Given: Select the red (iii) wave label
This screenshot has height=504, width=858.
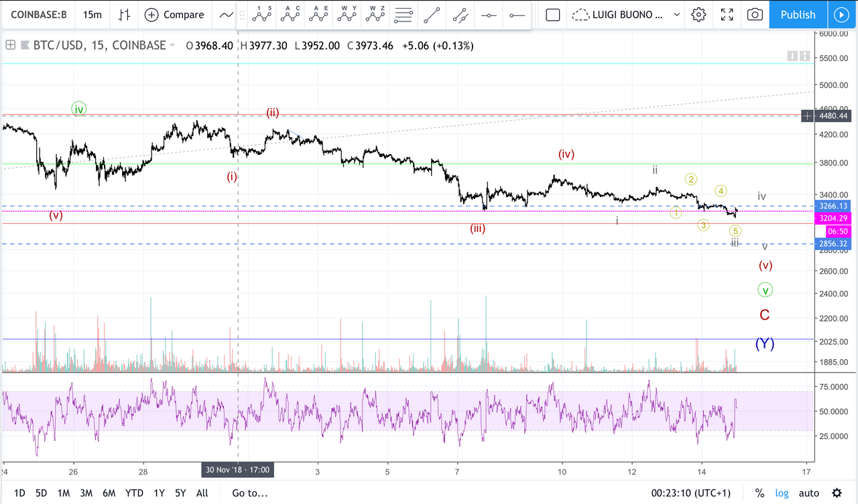Looking at the screenshot, I should click(477, 229).
